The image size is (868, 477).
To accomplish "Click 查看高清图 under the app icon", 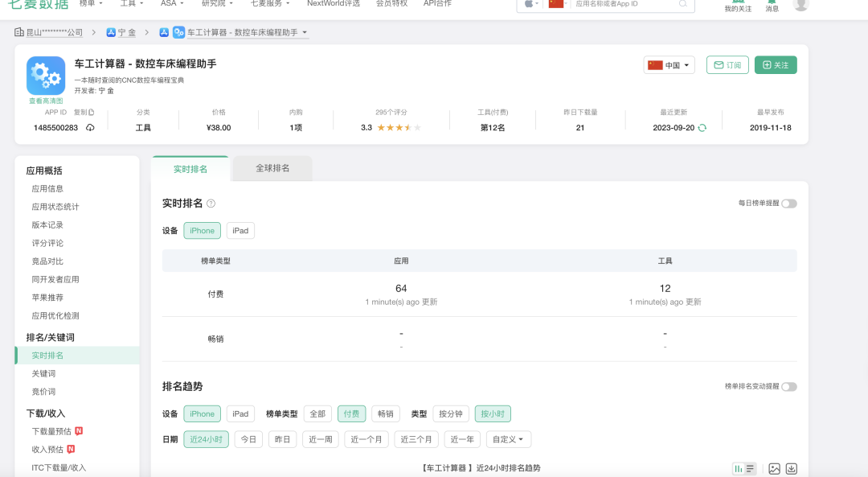I will pos(46,101).
